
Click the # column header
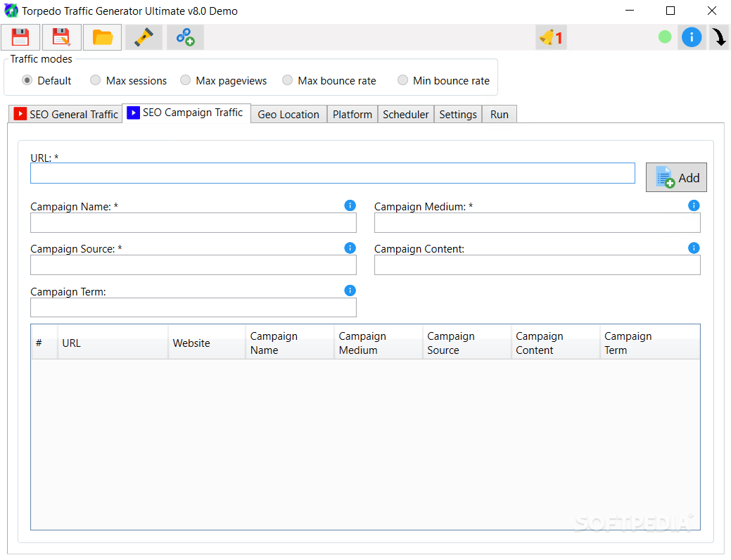(x=44, y=343)
